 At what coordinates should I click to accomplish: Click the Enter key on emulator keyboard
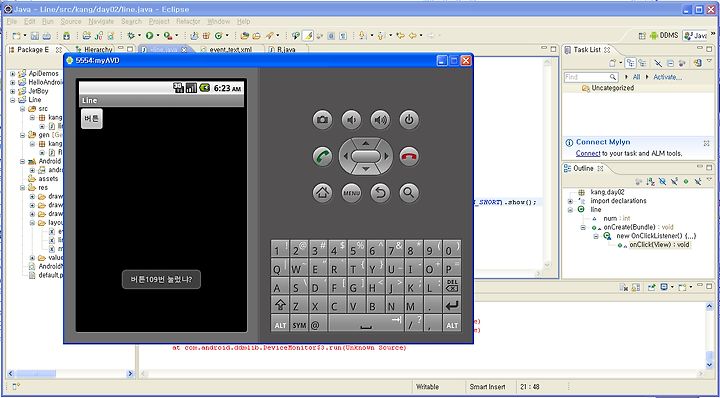coord(452,305)
